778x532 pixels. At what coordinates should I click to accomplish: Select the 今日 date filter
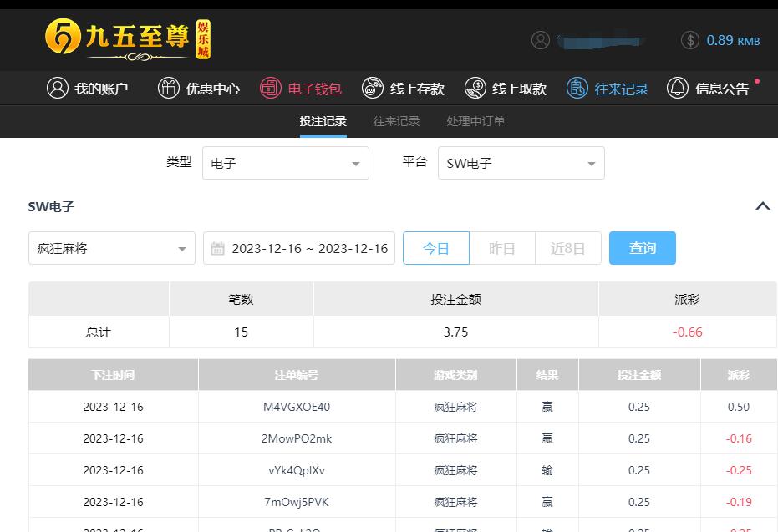[436, 248]
